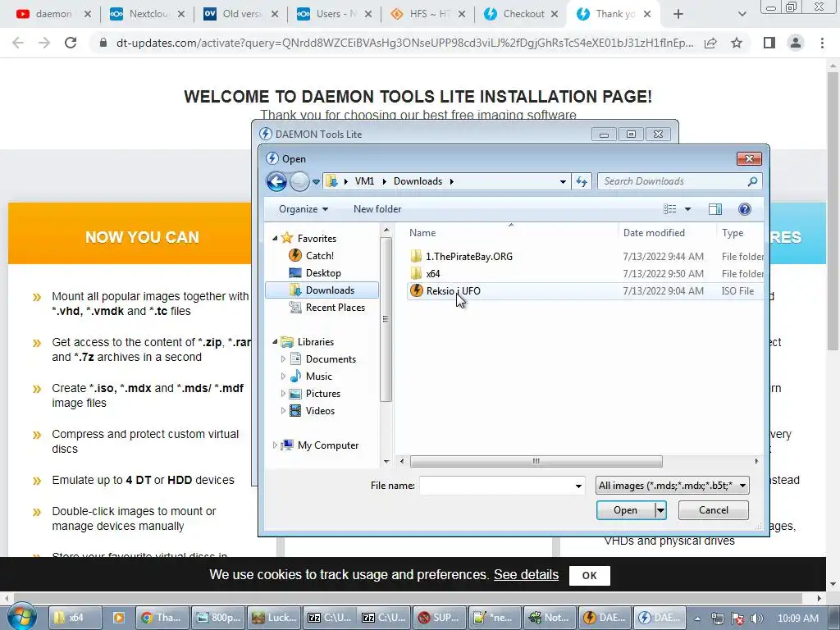Select the Reksio i UFO ISO file
Image resolution: width=840 pixels, height=630 pixels.
point(453,291)
